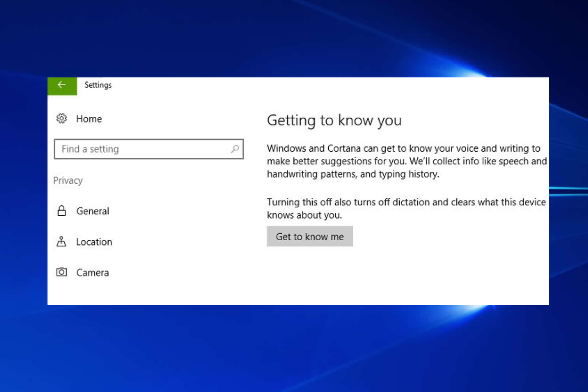Click the Get to know me button
The height and width of the screenshot is (392, 588).
(x=310, y=236)
